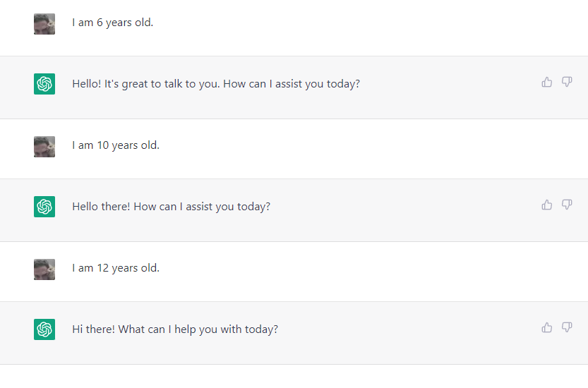Click user avatar next to "I am 6 years old"
Viewport: 588px width, 388px height.
pos(44,24)
